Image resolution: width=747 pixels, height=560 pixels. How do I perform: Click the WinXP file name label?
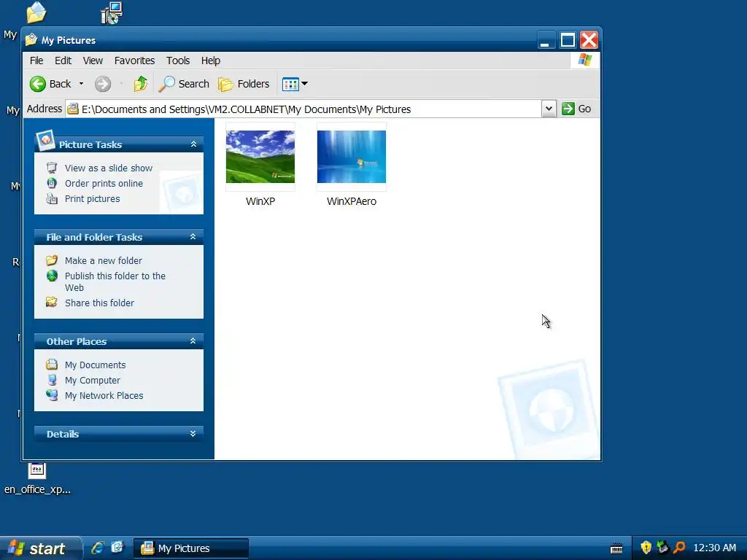pyautogui.click(x=260, y=201)
